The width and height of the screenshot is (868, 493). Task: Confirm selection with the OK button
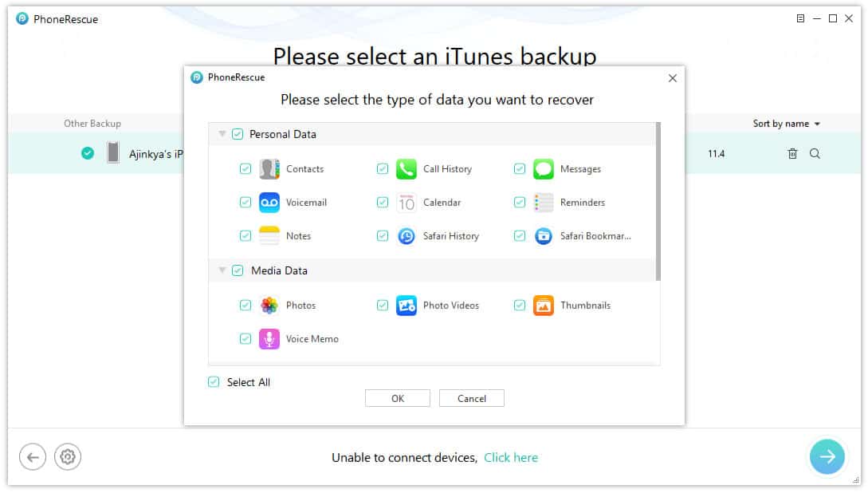398,398
